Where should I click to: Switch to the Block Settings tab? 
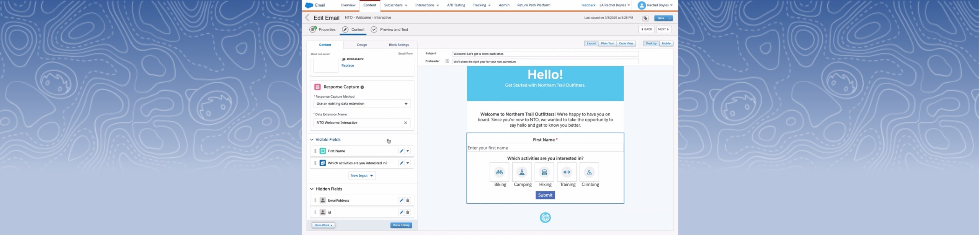pos(399,45)
